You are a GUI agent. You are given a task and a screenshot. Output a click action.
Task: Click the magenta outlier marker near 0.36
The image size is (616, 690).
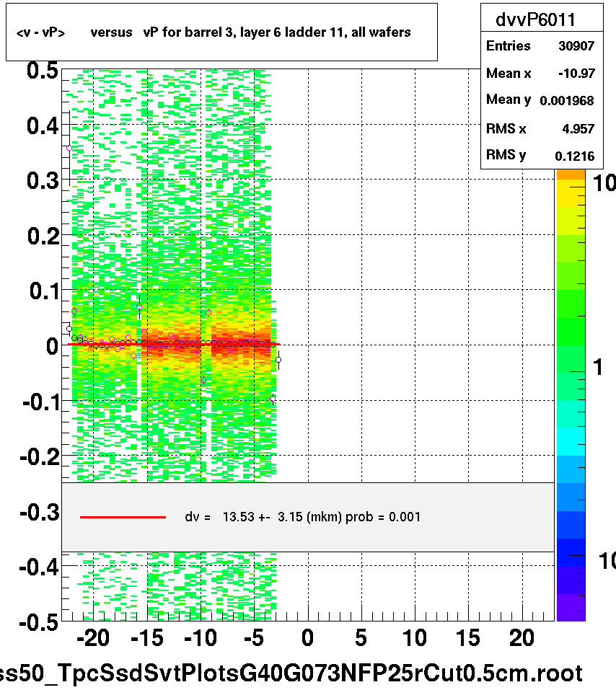(x=69, y=148)
